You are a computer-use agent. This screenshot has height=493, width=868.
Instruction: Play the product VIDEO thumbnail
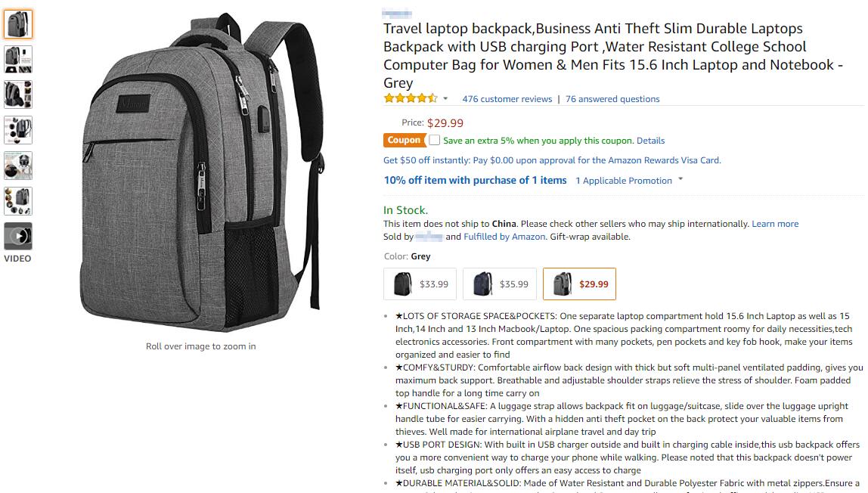coord(17,236)
